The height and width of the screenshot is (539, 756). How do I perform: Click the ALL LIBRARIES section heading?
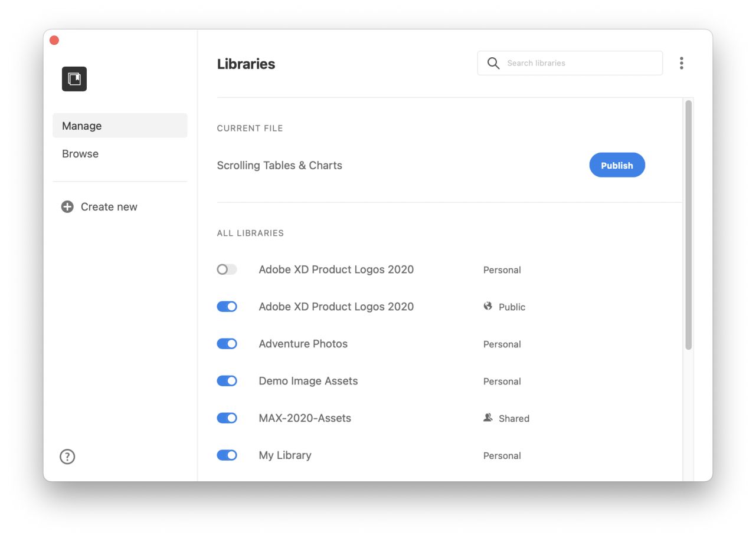coord(250,233)
